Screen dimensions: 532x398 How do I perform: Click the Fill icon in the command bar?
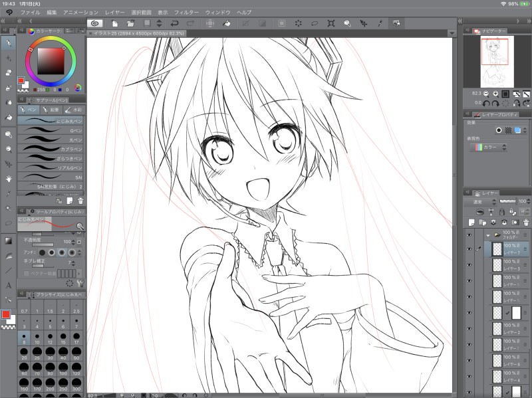coord(226,23)
